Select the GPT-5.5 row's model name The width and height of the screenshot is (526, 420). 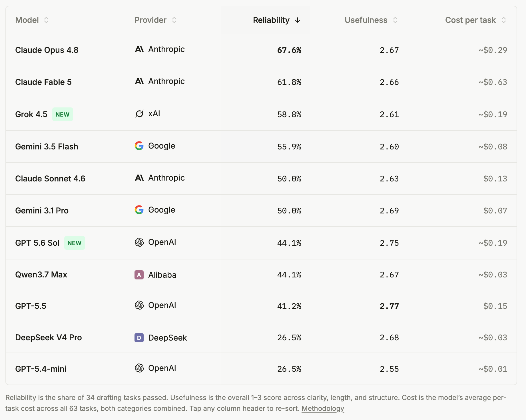(31, 306)
